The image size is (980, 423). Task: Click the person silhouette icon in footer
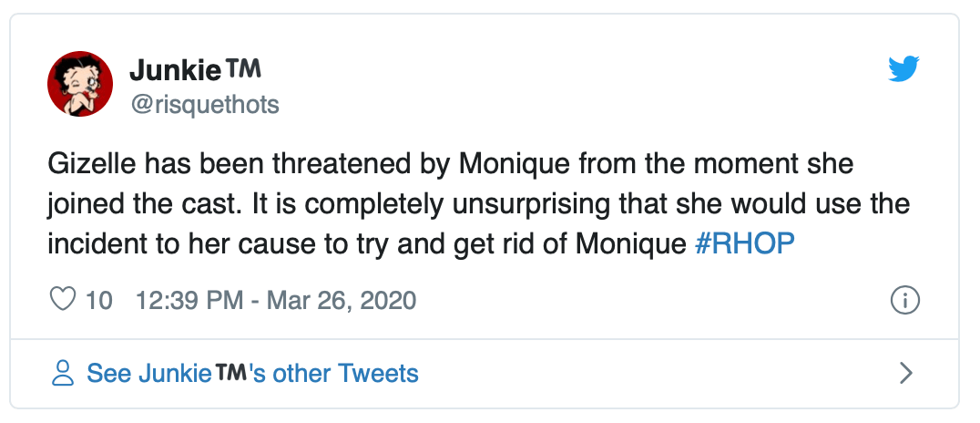coord(62,373)
